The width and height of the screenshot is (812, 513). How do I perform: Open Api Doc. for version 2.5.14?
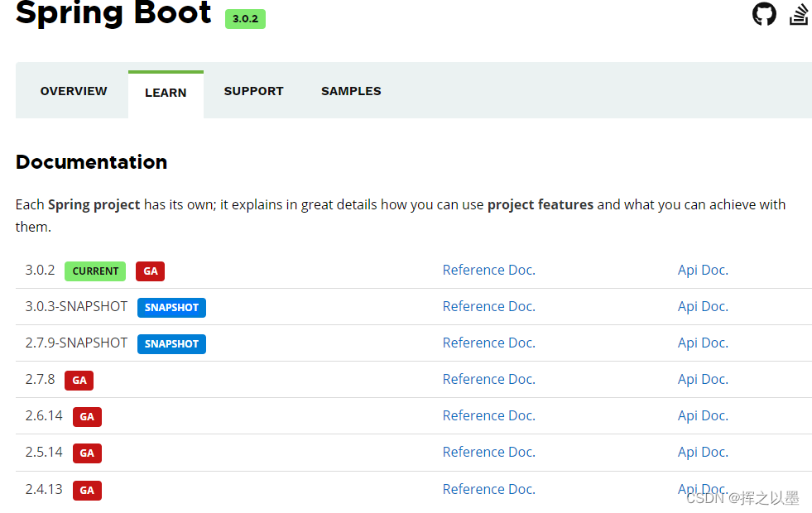tap(703, 452)
